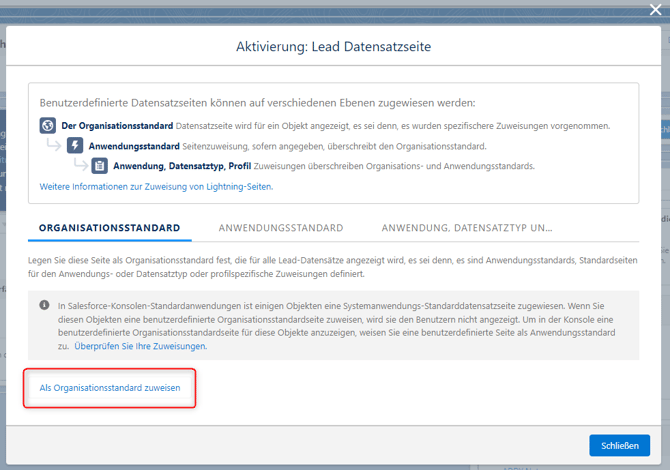Screen dimensions: 670x470
Task: Click the lightning bolt icon beside Anwendungsstandard
Action: pos(75,146)
